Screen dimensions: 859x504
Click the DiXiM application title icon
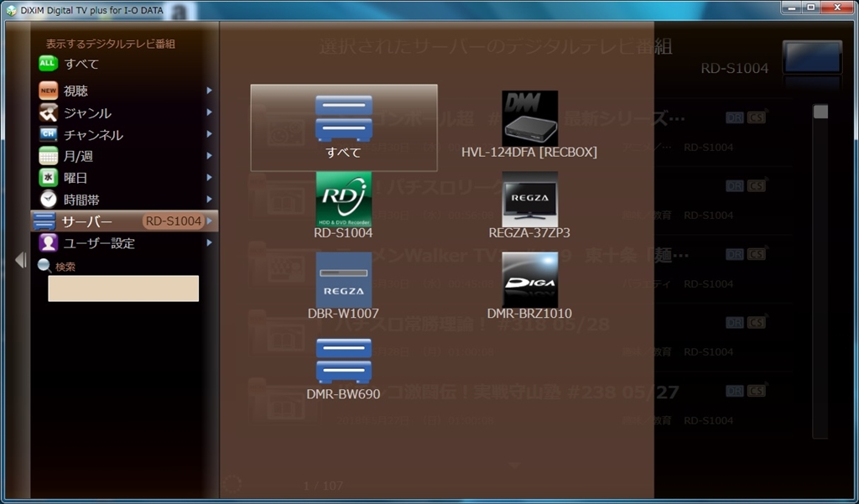click(x=11, y=10)
